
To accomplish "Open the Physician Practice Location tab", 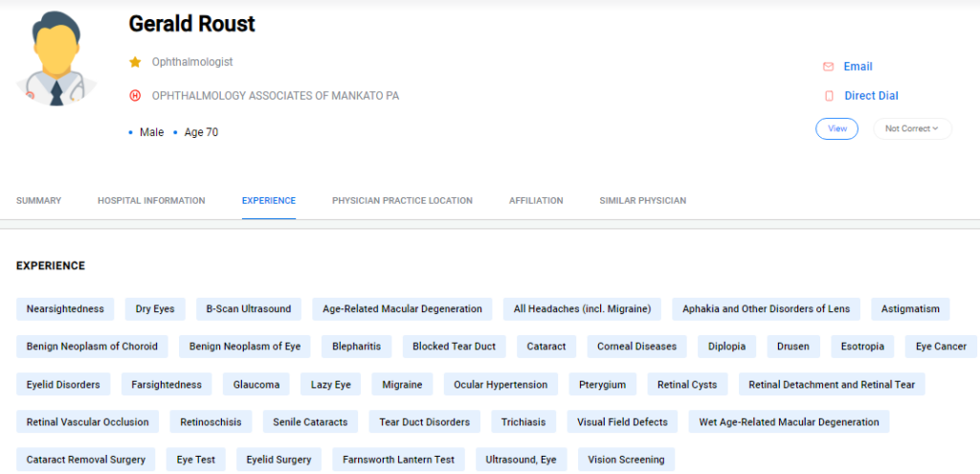I will (x=402, y=201).
